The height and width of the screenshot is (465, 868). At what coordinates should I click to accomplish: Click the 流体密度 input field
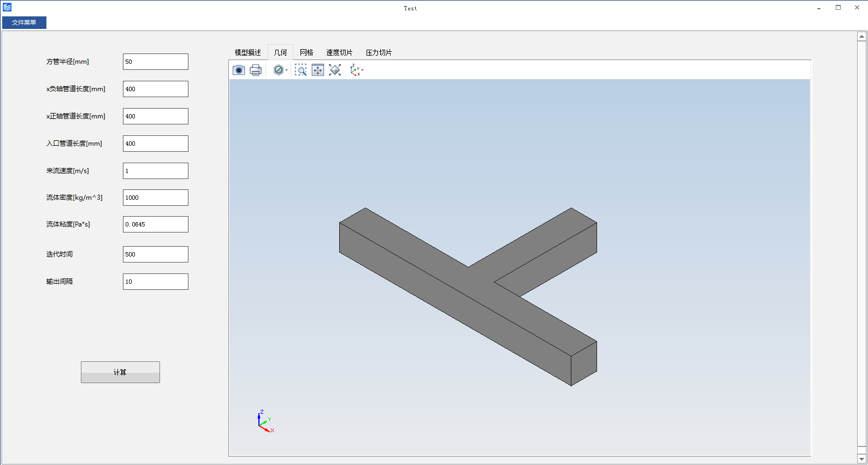pos(156,198)
